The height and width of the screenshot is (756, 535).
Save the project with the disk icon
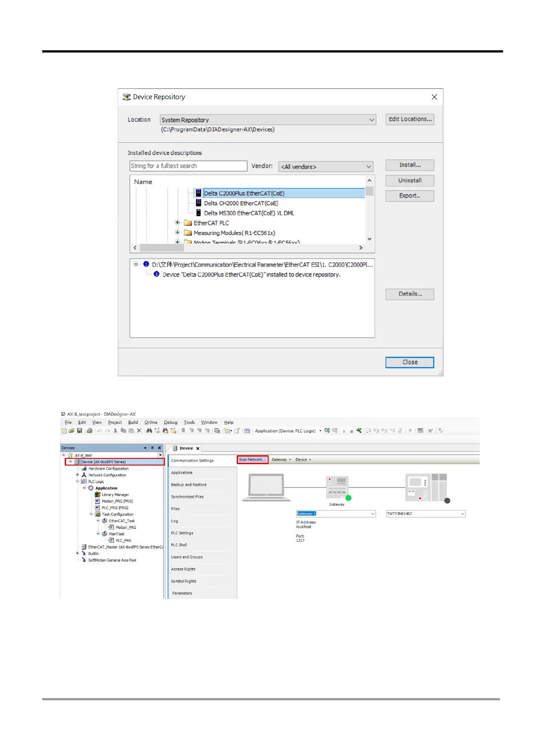[80, 431]
